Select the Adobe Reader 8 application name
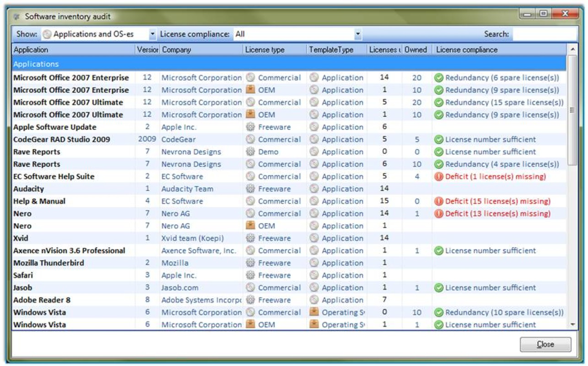 click(42, 300)
